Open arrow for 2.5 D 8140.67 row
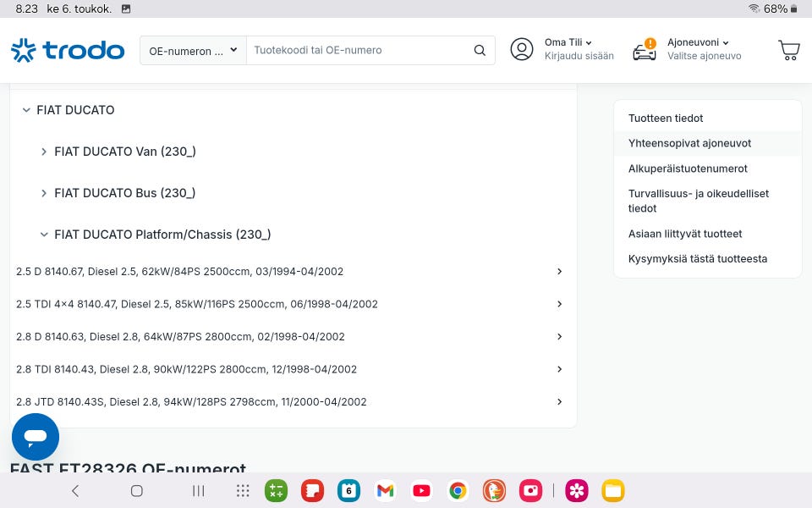 tap(559, 271)
